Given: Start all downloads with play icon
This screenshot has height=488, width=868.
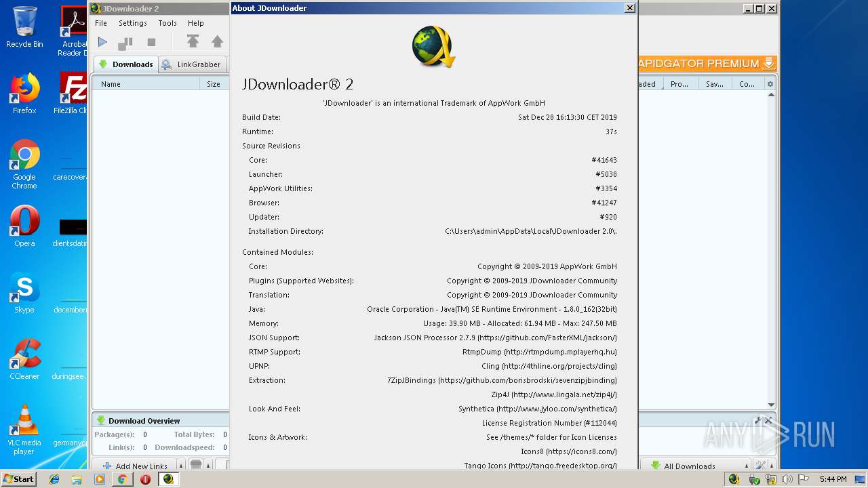Looking at the screenshot, I should (102, 42).
